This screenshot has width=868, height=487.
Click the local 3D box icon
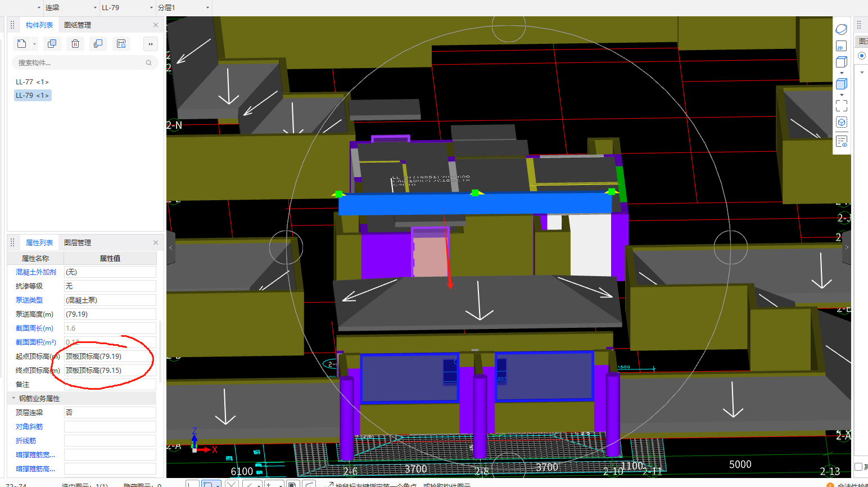(842, 123)
